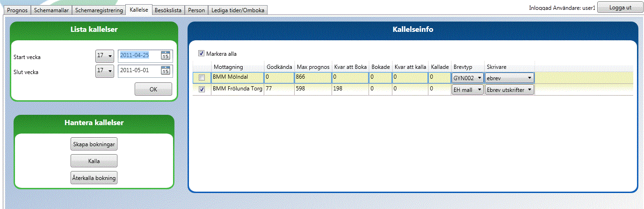Image resolution: width=644 pixels, height=209 pixels.
Task: Expand GYN002 Brevtyp dropdown
Action: tap(467, 78)
